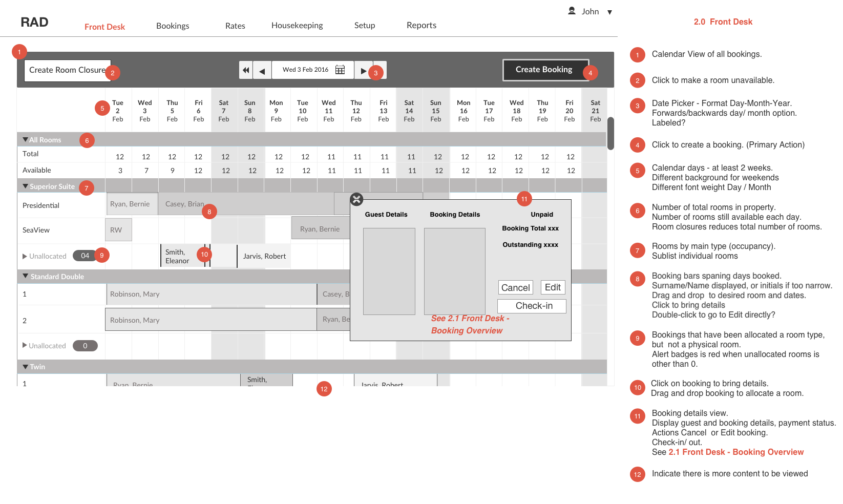The image size is (843, 504).
Task: View the Reports tab
Action: coord(422,25)
